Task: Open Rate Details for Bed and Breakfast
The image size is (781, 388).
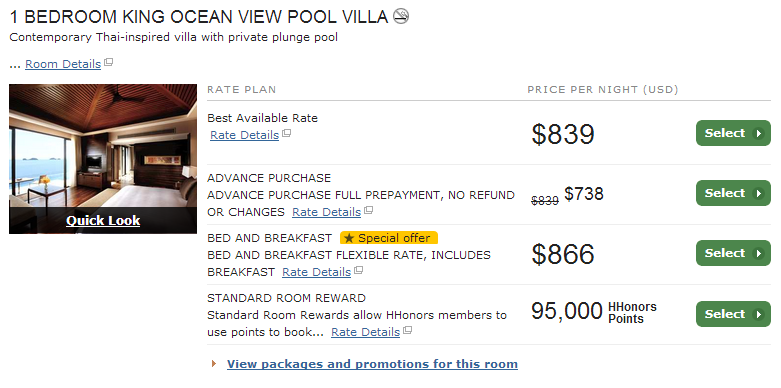Action: click(x=316, y=272)
